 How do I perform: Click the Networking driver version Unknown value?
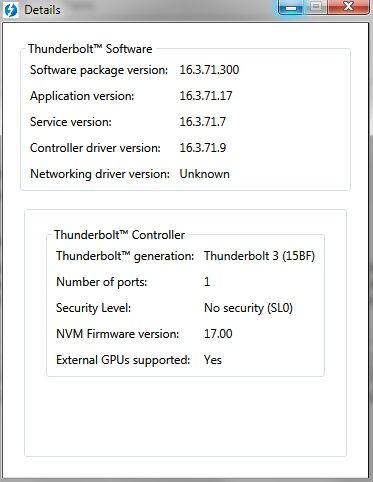click(x=205, y=174)
